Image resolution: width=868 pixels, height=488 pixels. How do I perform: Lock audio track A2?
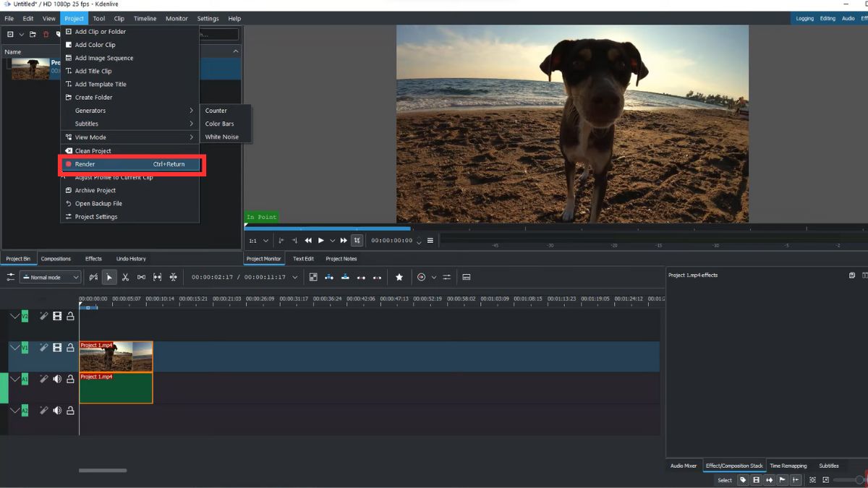click(x=70, y=411)
